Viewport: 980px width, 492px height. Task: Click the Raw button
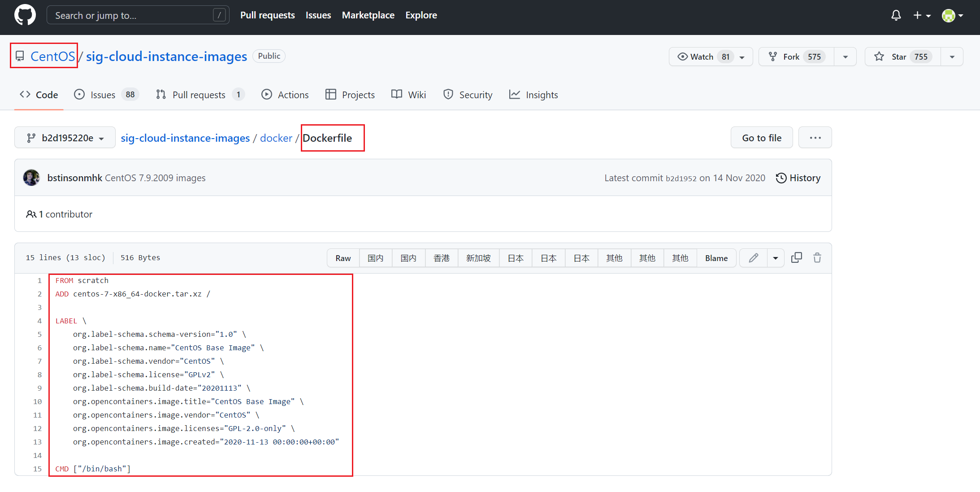point(343,258)
